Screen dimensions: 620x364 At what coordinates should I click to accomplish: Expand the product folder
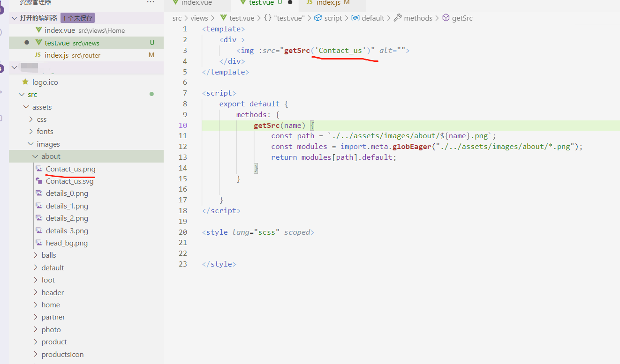36,342
